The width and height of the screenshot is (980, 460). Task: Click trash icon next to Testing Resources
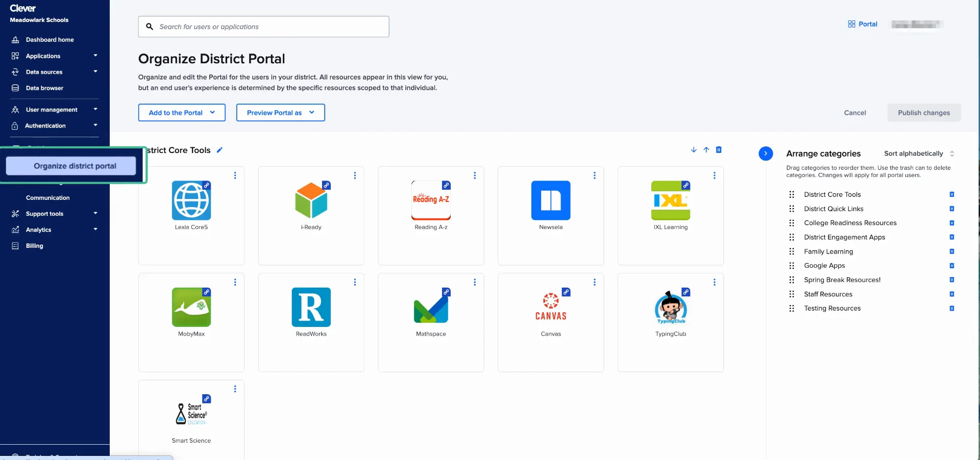click(x=952, y=309)
